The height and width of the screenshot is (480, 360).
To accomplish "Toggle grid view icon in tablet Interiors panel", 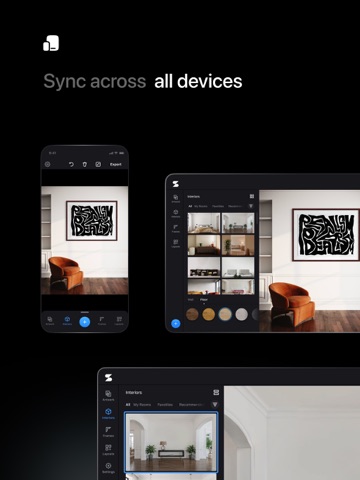I will [x=252, y=196].
